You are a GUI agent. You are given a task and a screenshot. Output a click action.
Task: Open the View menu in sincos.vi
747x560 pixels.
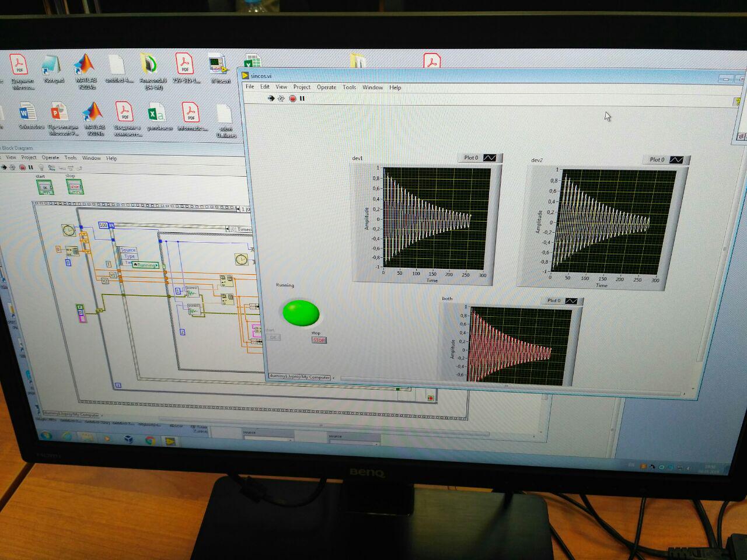pos(281,87)
